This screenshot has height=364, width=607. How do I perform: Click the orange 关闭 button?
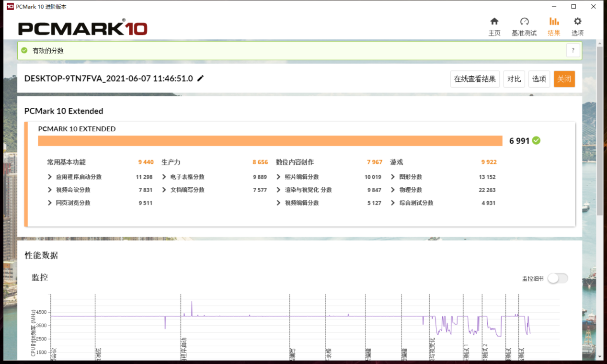(x=564, y=79)
